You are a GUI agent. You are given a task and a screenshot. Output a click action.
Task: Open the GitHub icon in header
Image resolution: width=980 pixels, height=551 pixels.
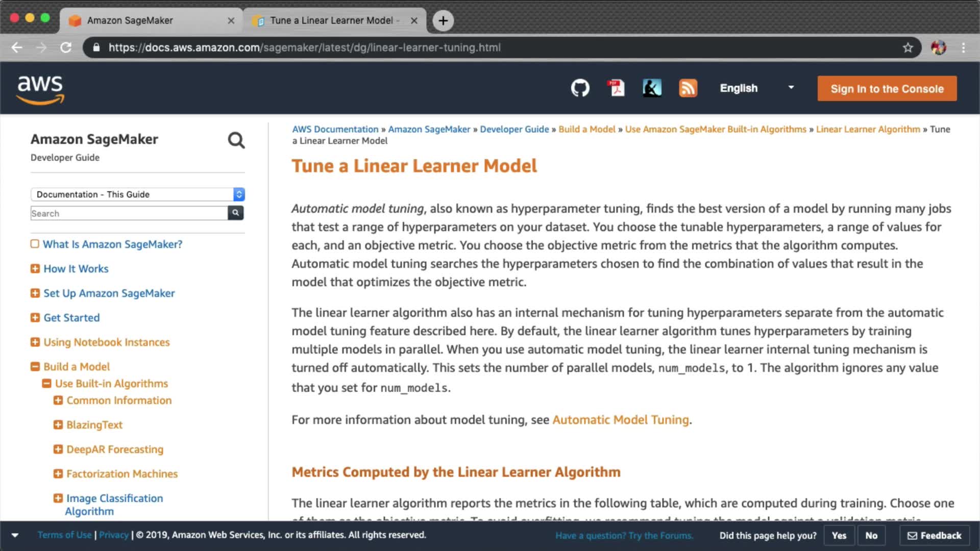580,88
